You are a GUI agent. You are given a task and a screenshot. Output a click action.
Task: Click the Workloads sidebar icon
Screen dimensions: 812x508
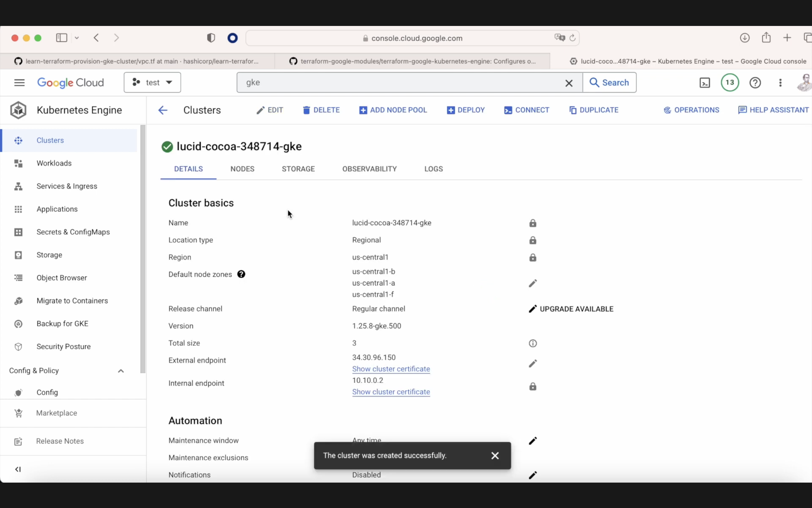pyautogui.click(x=18, y=163)
